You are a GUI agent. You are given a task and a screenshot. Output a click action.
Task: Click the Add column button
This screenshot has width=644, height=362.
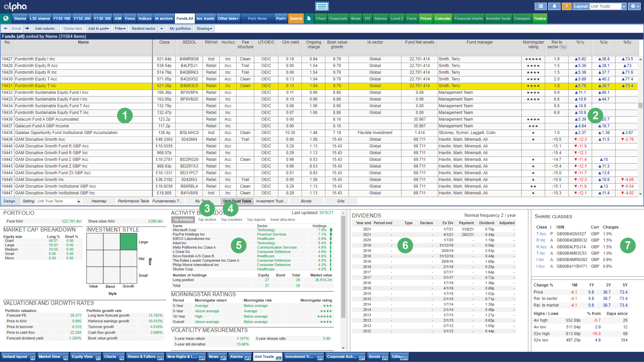[x=46, y=29]
